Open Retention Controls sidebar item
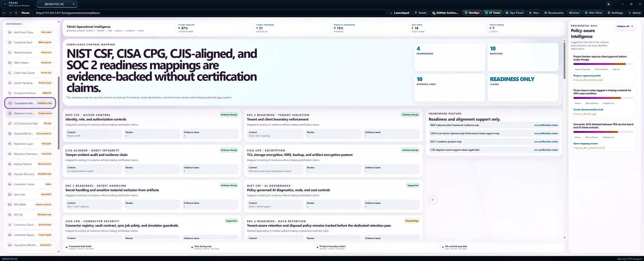644x261 pixels. coord(30,113)
